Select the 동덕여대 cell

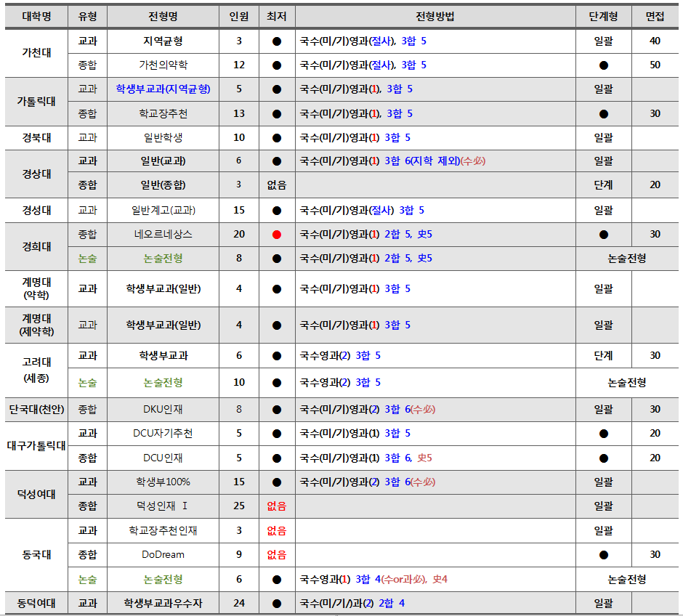(x=36, y=604)
